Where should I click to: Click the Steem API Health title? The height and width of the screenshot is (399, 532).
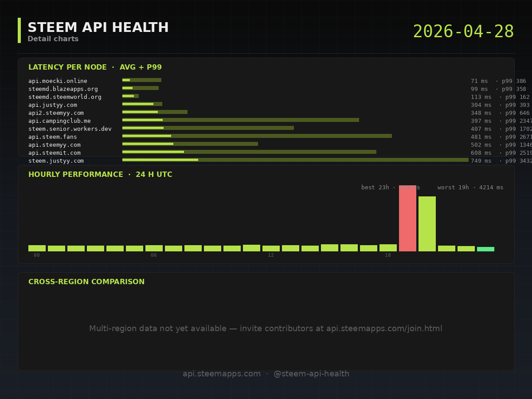(x=98, y=28)
